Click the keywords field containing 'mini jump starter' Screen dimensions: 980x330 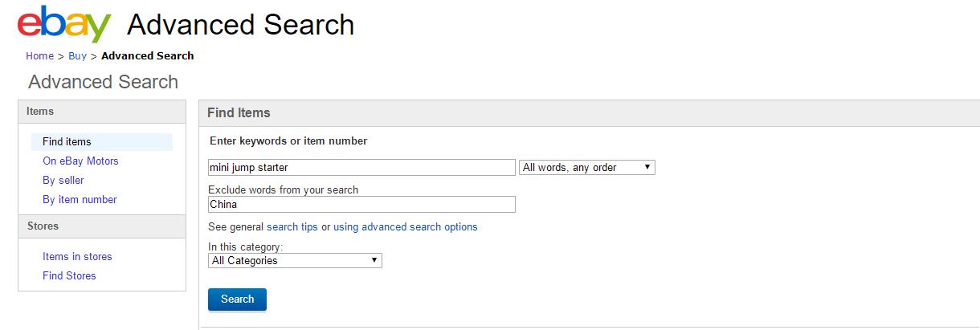pyautogui.click(x=361, y=168)
